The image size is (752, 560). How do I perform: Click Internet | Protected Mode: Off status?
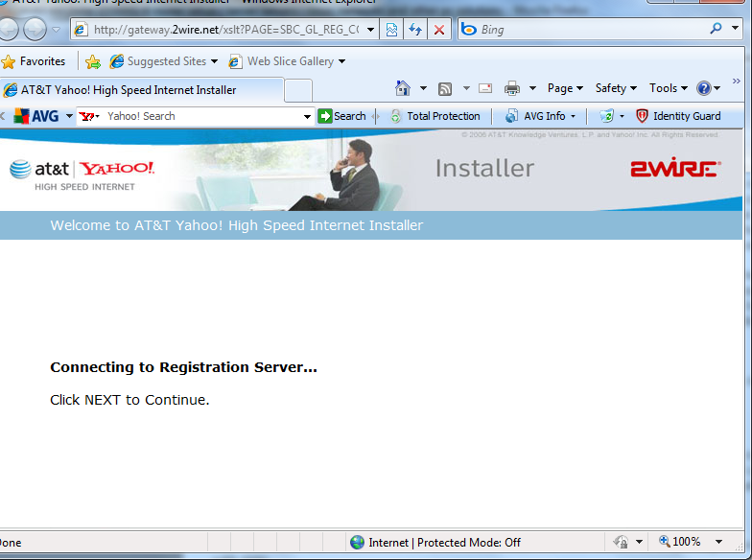445,543
